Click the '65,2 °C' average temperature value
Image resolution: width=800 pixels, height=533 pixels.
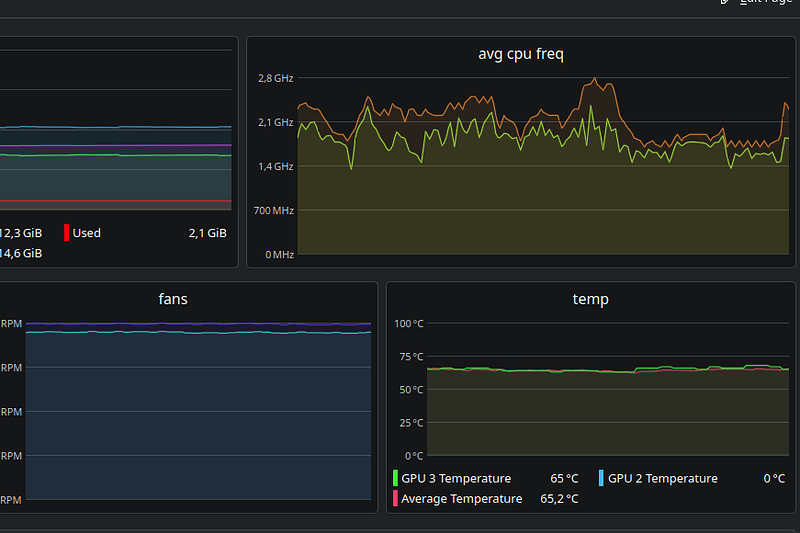pyautogui.click(x=559, y=499)
